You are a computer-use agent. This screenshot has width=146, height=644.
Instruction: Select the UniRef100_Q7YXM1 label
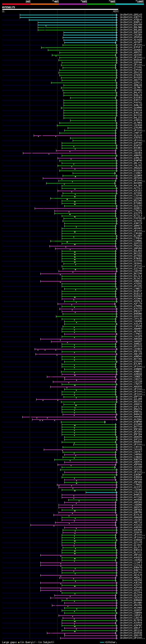[x=131, y=67]
